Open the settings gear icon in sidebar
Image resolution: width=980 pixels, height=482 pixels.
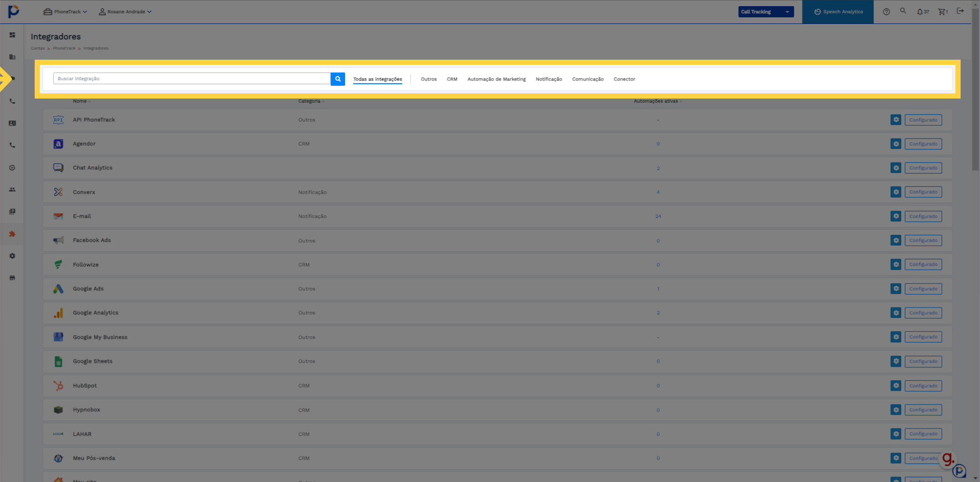click(x=12, y=256)
